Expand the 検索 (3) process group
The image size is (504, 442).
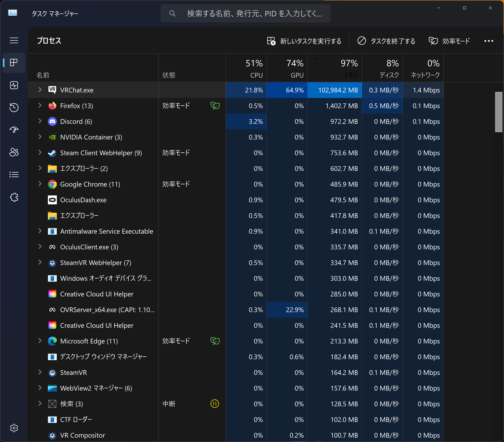pyautogui.click(x=40, y=403)
